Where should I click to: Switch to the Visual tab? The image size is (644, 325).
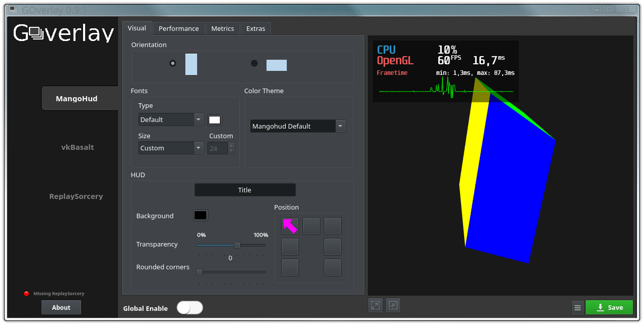(137, 28)
